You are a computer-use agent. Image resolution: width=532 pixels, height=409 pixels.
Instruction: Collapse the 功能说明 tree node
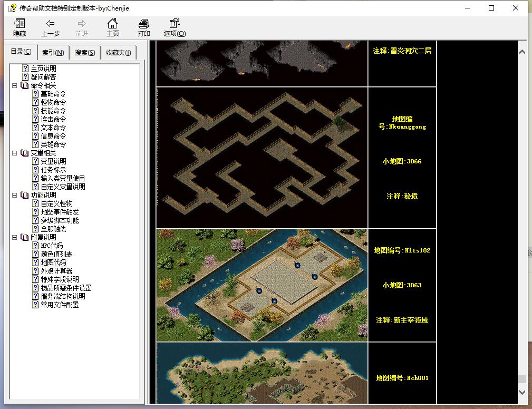click(15, 195)
